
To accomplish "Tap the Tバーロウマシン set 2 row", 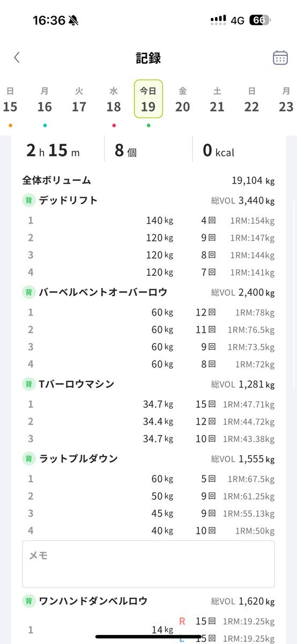I will (x=148, y=422).
